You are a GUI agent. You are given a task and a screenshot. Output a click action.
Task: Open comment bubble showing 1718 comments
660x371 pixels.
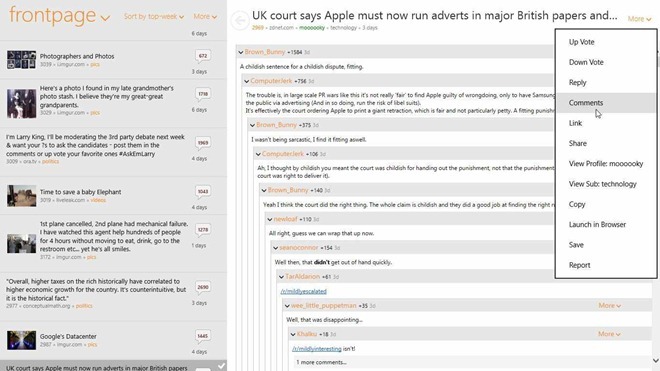click(203, 95)
